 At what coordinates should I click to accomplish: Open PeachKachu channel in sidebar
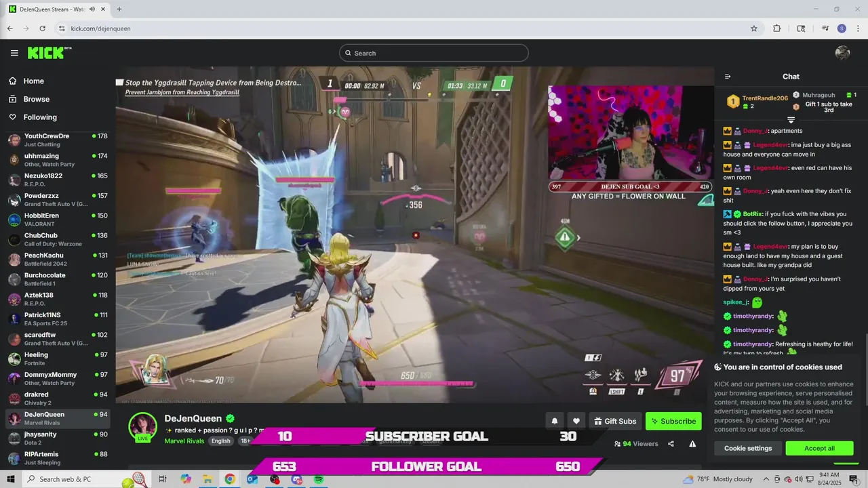pyautogui.click(x=58, y=260)
